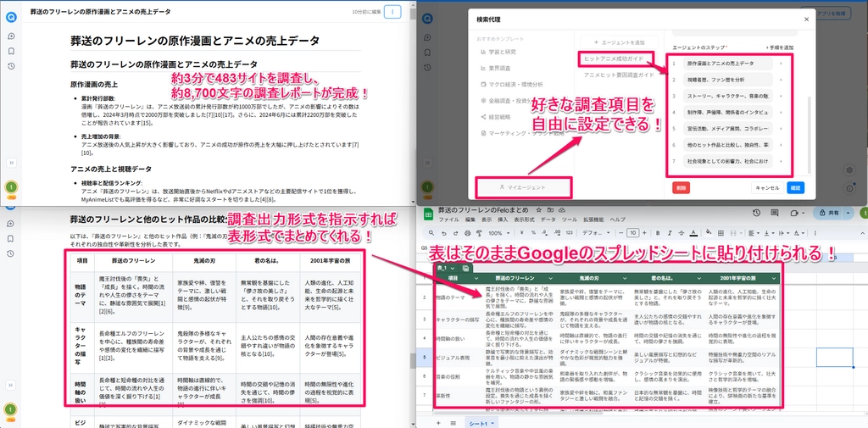Open the 100% zoom dropdown
Image resolution: width=868 pixels, height=428 pixels.
click(x=498, y=233)
